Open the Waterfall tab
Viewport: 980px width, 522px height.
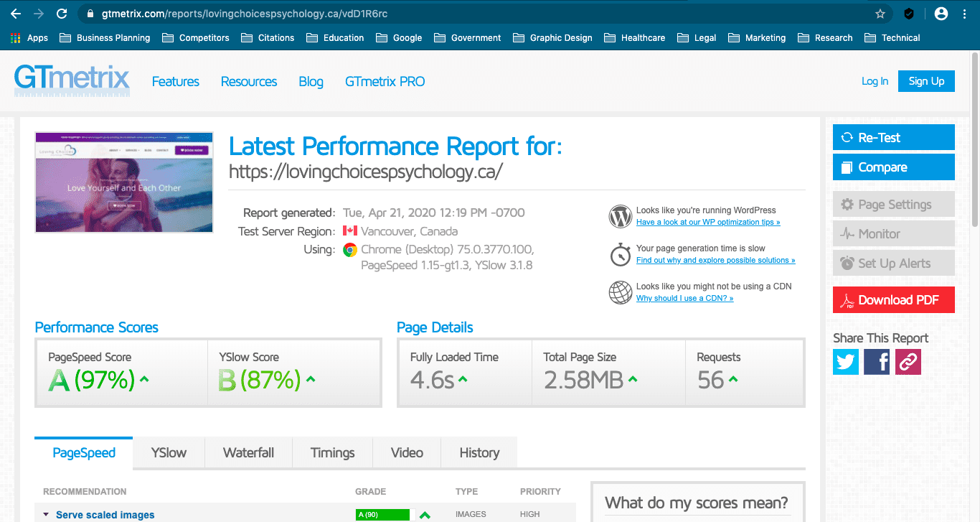248,452
